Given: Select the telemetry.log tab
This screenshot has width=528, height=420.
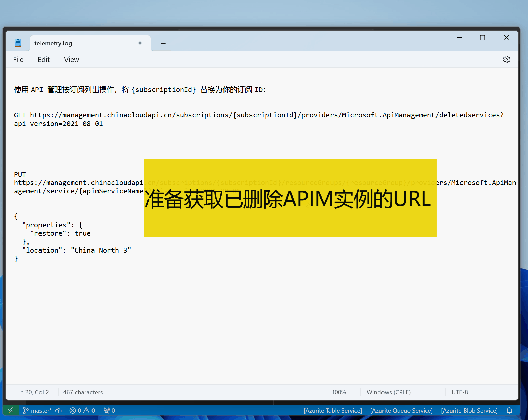Looking at the screenshot, I should tap(53, 43).
